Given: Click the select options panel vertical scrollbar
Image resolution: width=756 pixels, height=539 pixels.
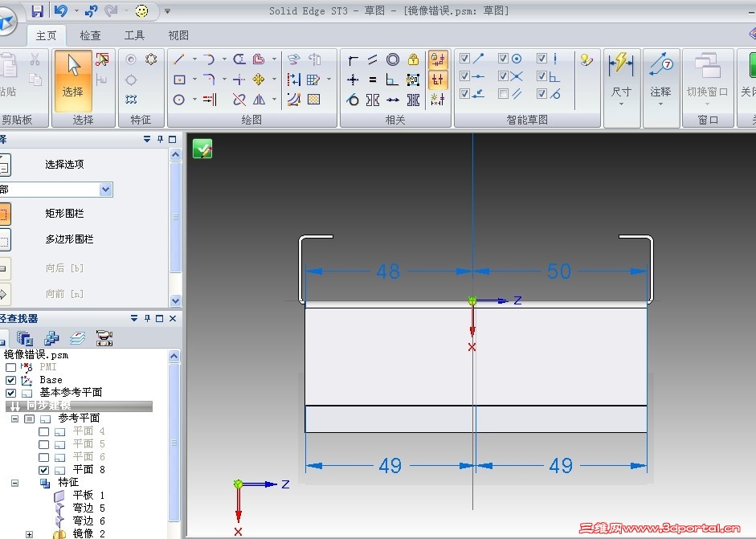Looking at the screenshot, I should 175,217.
